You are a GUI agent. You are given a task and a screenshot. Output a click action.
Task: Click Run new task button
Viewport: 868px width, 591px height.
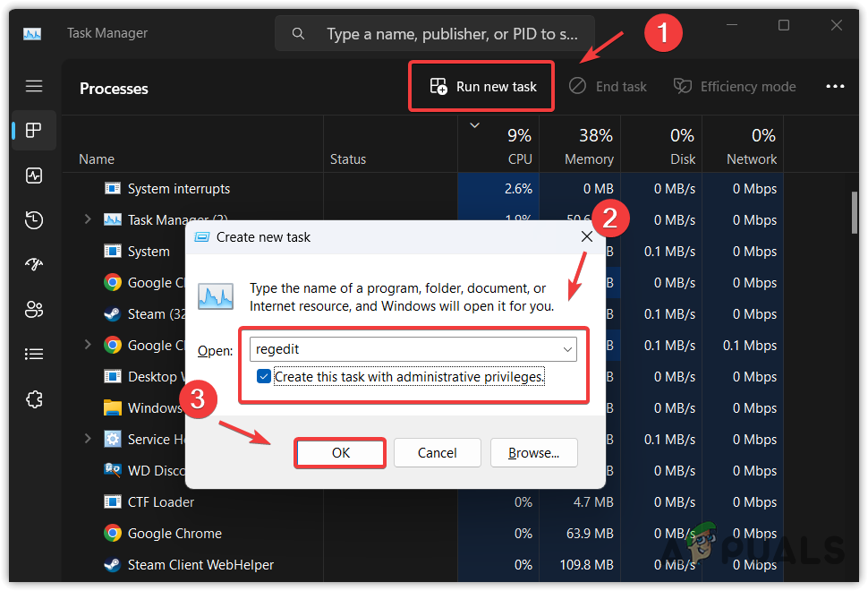tap(481, 86)
